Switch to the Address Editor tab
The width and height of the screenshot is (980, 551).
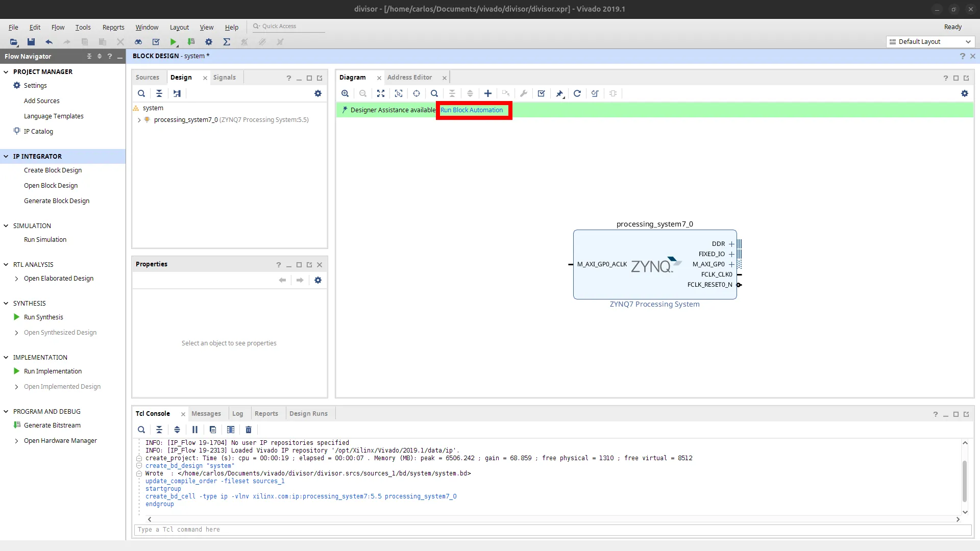point(409,78)
